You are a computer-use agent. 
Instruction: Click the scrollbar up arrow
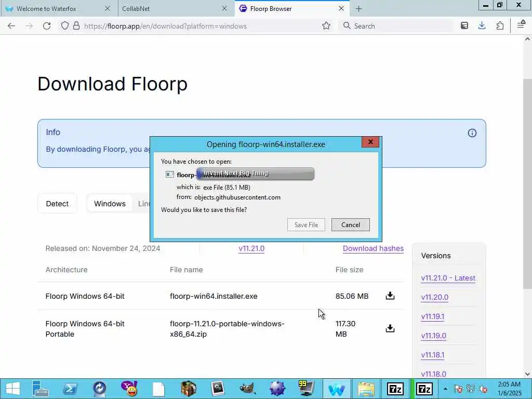pyautogui.click(x=527, y=39)
